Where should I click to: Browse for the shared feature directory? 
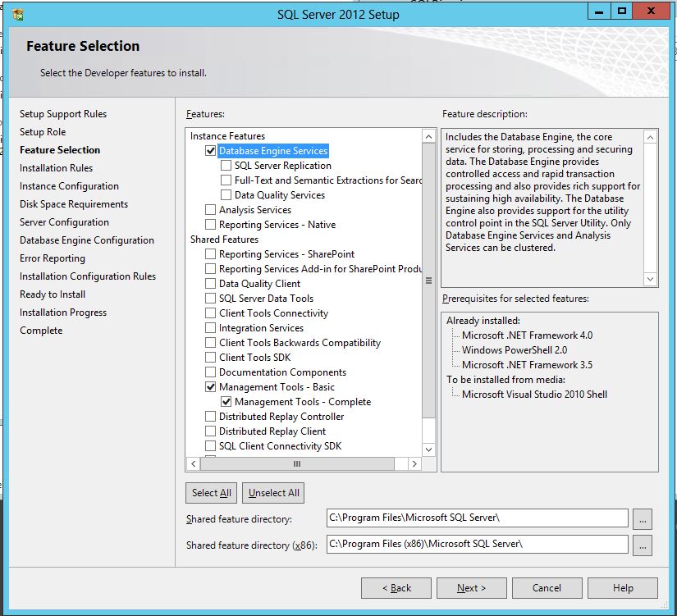pyautogui.click(x=643, y=519)
